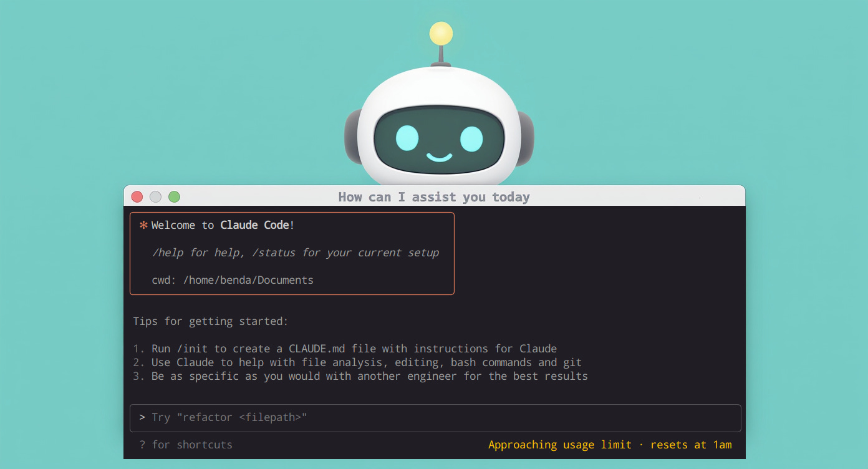Click the robot's yellow antenna bulb
Viewport: 868px width, 469px height.
pos(441,33)
